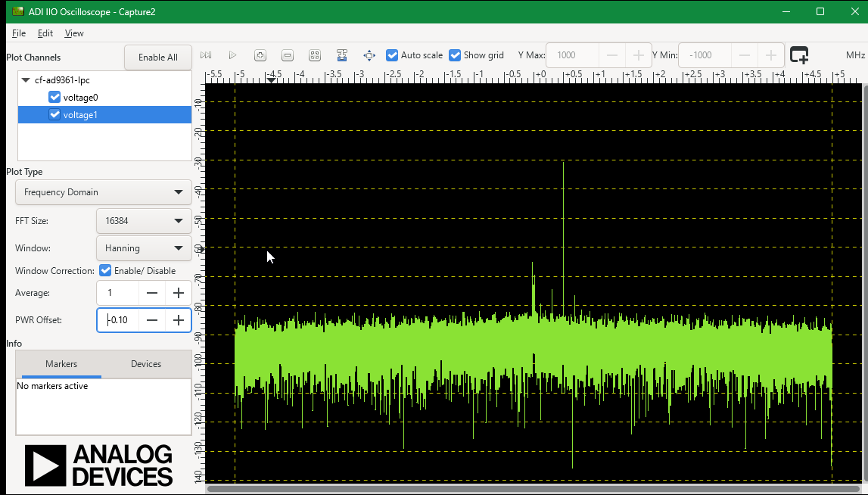Open the Edit menu
This screenshot has width=868, height=495.
click(x=45, y=33)
